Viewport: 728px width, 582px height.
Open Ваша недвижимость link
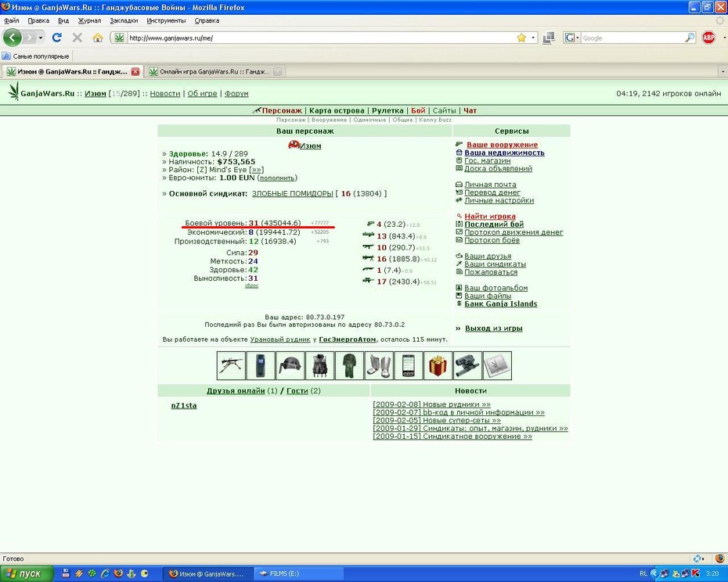[504, 153]
